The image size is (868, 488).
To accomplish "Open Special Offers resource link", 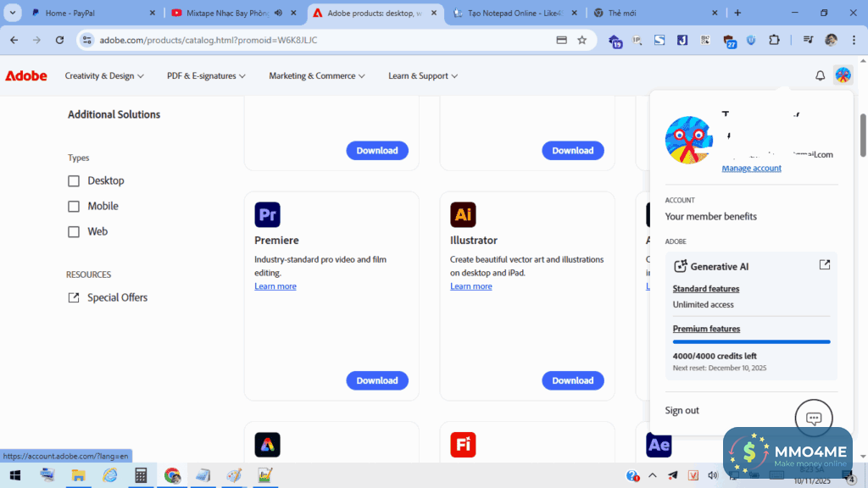I will [x=108, y=297].
